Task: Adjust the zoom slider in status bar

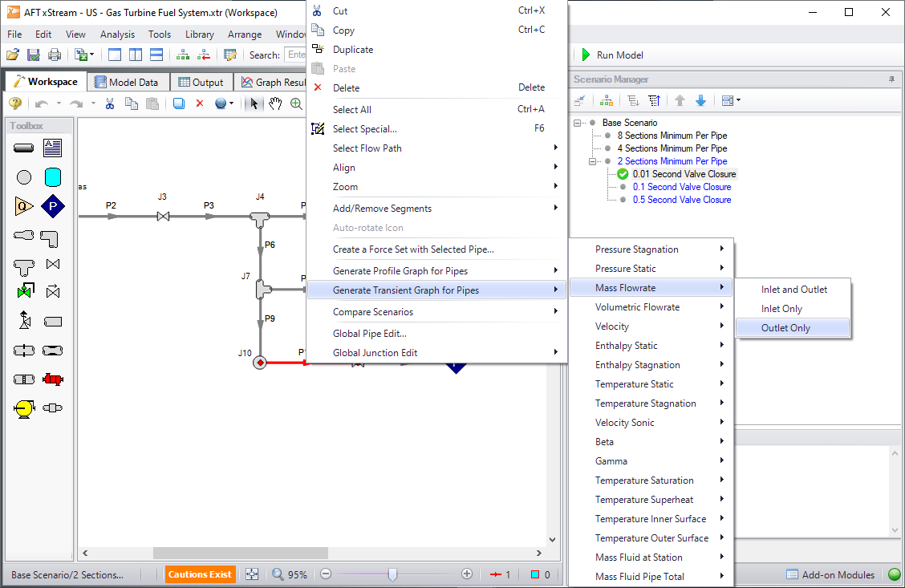Action: [392, 574]
